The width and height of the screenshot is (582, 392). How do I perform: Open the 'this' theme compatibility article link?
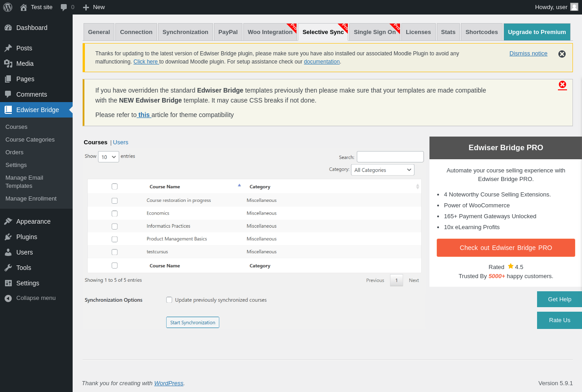click(144, 115)
